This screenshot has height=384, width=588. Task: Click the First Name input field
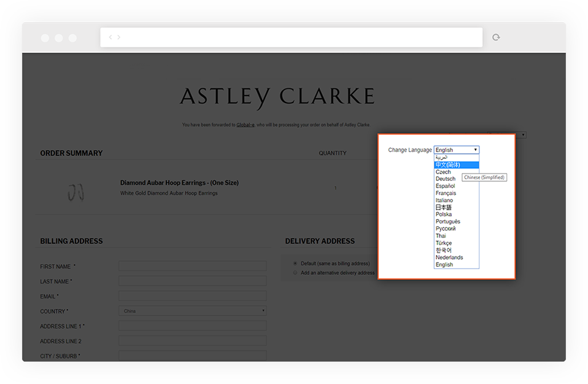pyautogui.click(x=192, y=266)
